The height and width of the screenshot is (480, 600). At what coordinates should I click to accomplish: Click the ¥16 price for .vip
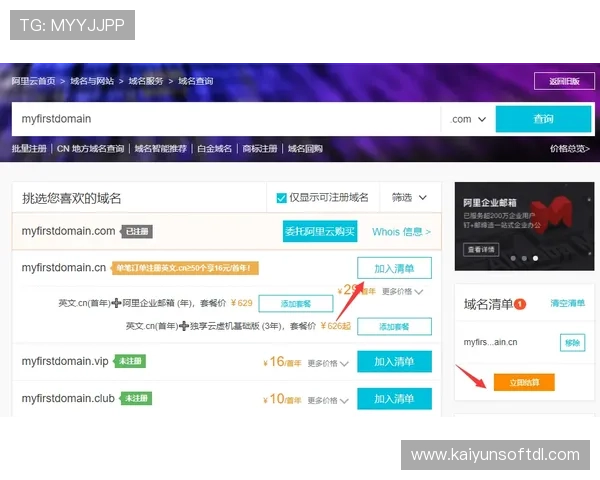(282, 362)
